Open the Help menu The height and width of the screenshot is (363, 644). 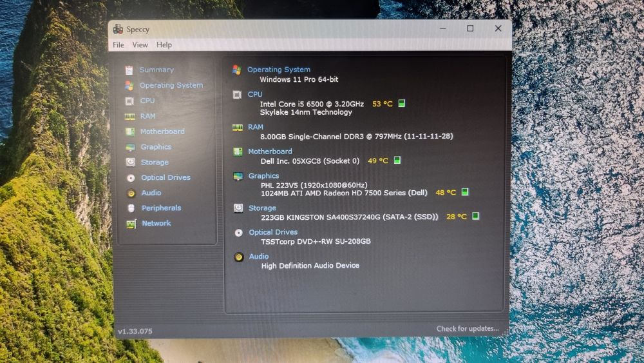coord(164,44)
